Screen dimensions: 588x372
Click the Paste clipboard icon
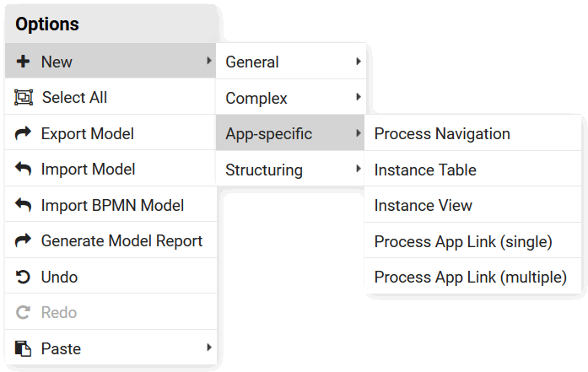click(x=23, y=348)
